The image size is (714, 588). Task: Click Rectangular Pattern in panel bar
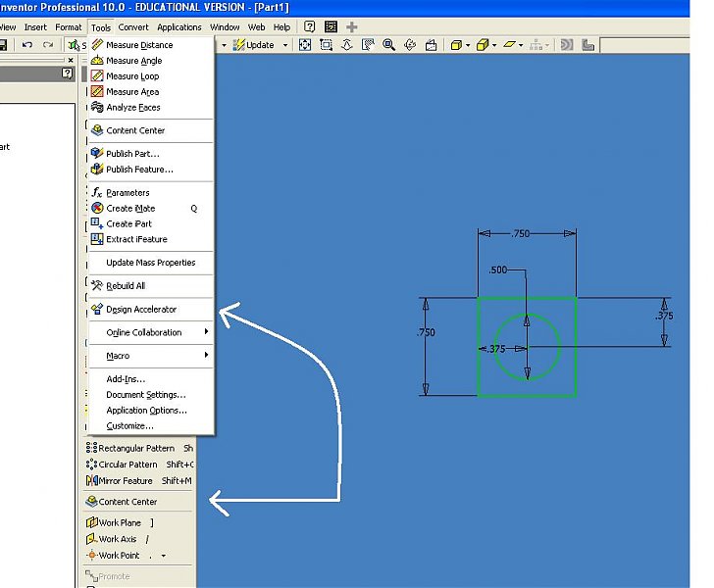coord(139,448)
